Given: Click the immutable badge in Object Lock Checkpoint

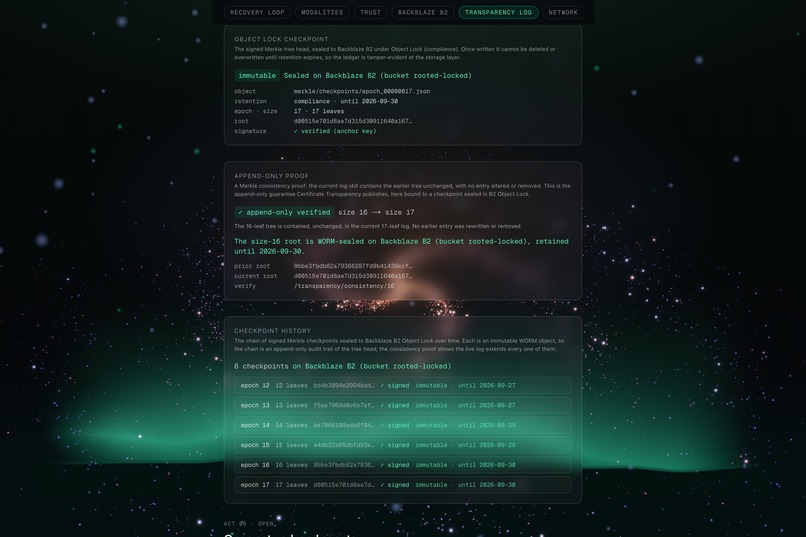Looking at the screenshot, I should [257, 76].
